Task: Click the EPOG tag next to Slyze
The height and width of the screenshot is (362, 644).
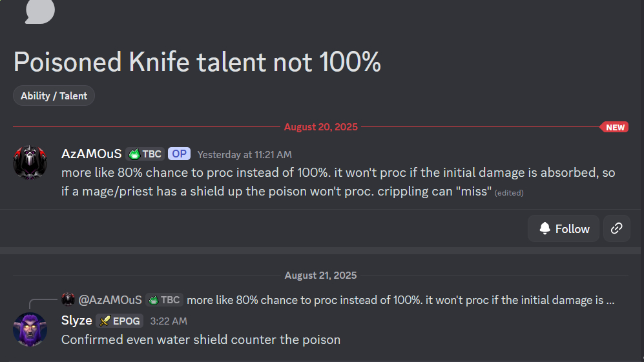Action: pos(119,320)
